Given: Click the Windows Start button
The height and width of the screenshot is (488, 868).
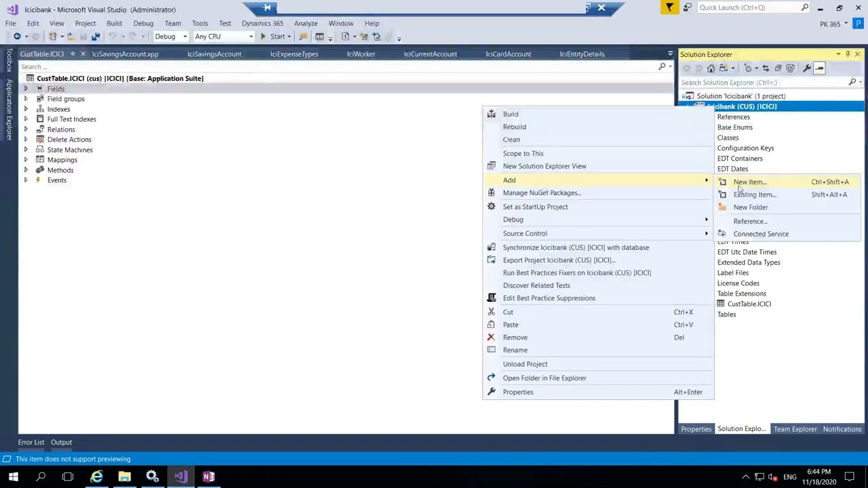Looking at the screenshot, I should [x=13, y=476].
